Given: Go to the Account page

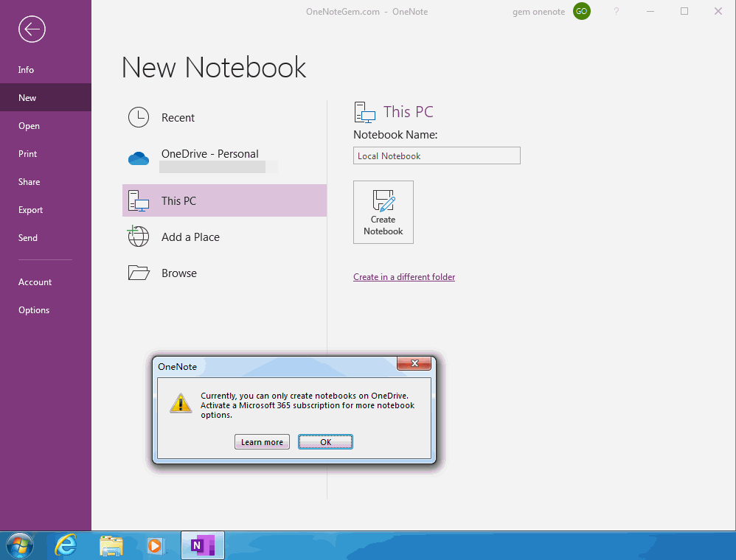Looking at the screenshot, I should (x=35, y=281).
